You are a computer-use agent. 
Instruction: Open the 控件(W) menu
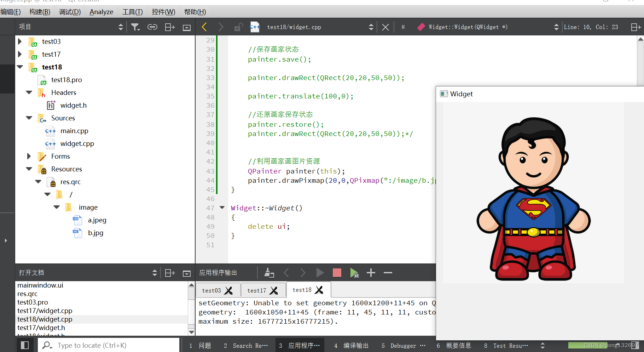pos(163,12)
